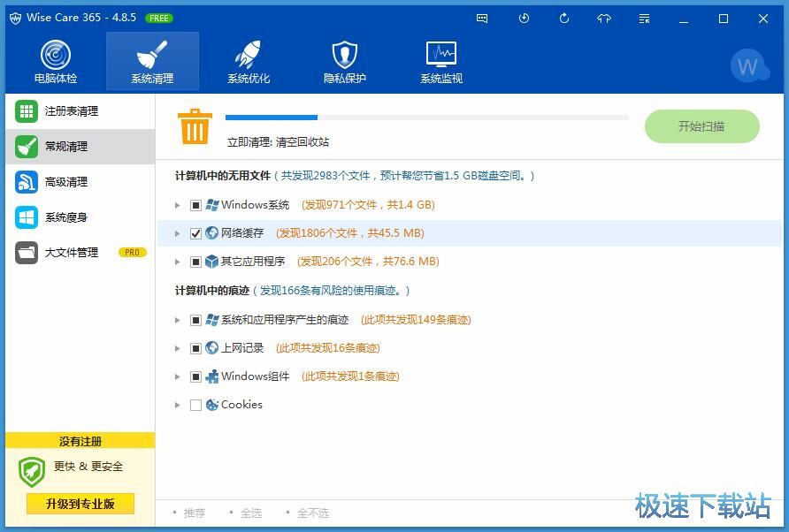The height and width of the screenshot is (532, 789).
Task: Expand the Cookies tree node
Action: (177, 405)
